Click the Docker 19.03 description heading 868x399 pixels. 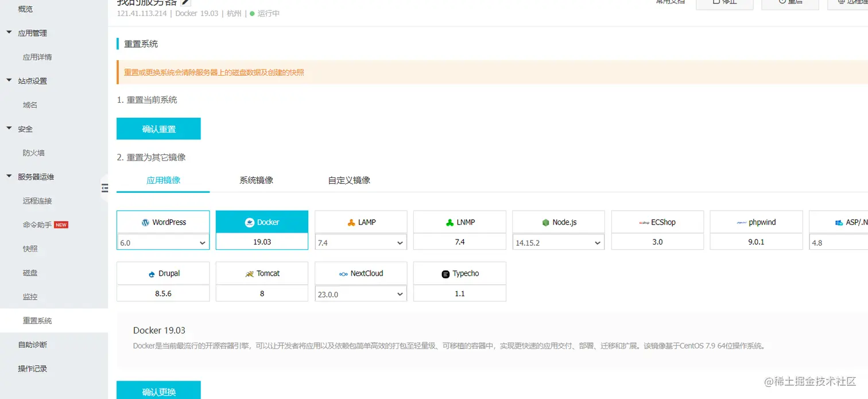pos(159,330)
